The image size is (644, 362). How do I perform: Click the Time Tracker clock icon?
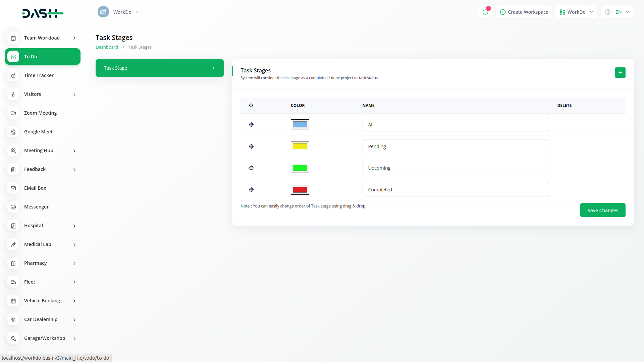[13, 75]
